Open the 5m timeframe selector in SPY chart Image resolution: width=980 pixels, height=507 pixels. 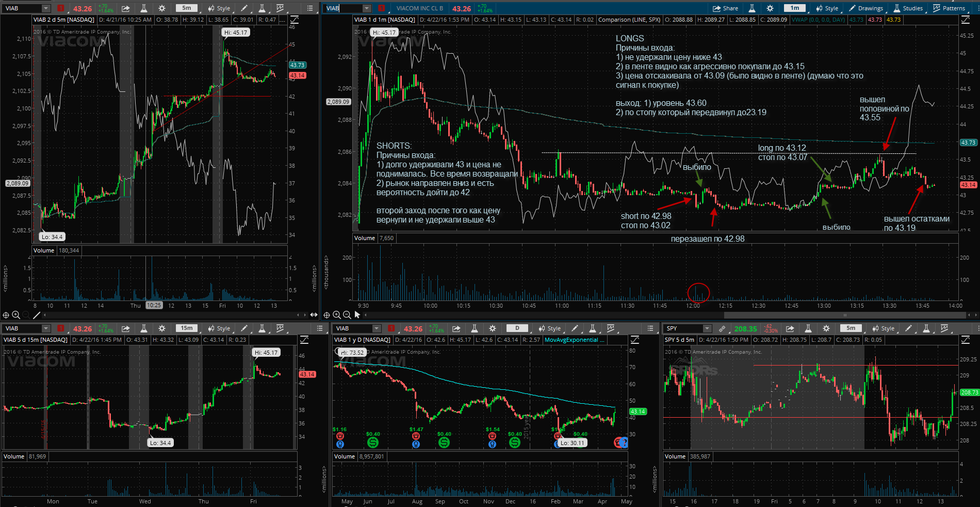[851, 328]
